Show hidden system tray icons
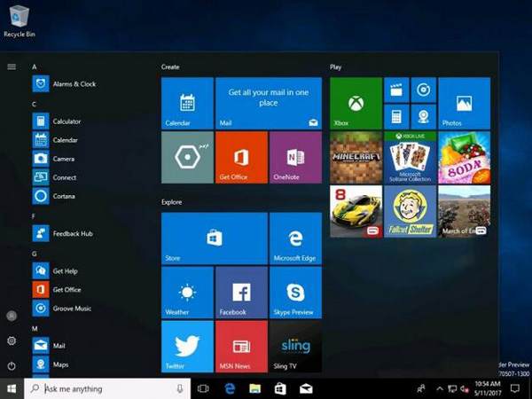 pos(440,389)
